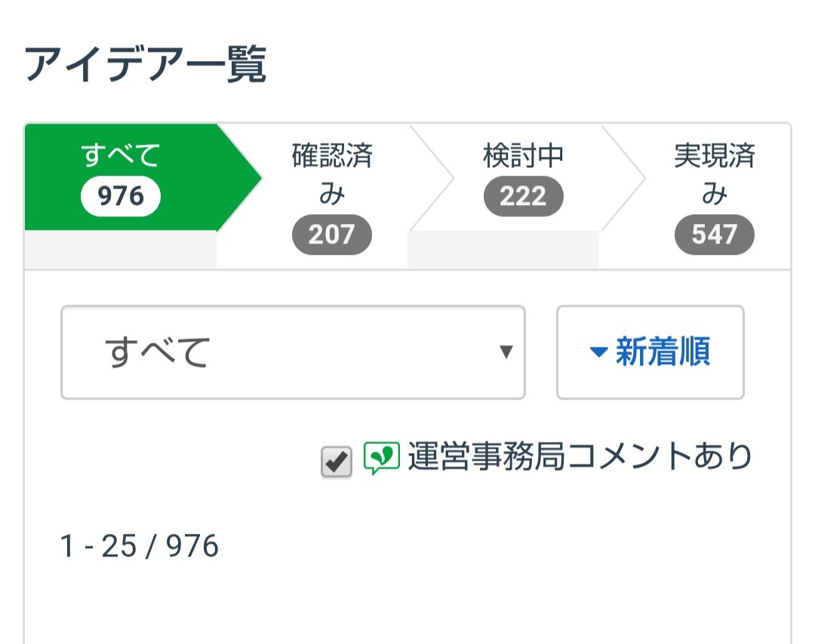
Task: Click the 207 badge under 確認済み
Action: pyautogui.click(x=332, y=235)
